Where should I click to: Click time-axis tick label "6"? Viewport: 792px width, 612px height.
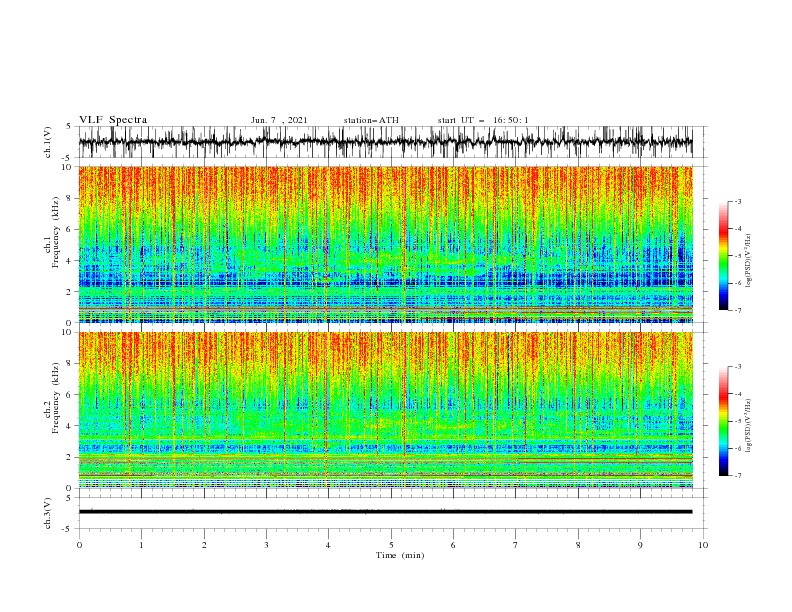(x=454, y=545)
